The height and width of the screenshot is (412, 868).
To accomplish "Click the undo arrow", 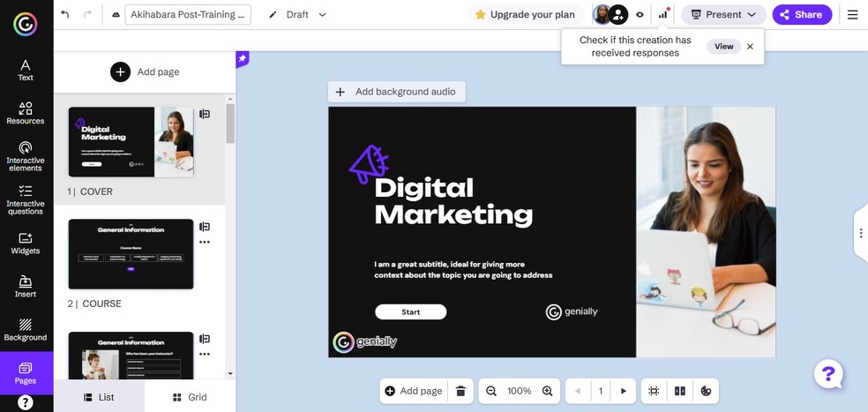I will (x=65, y=15).
